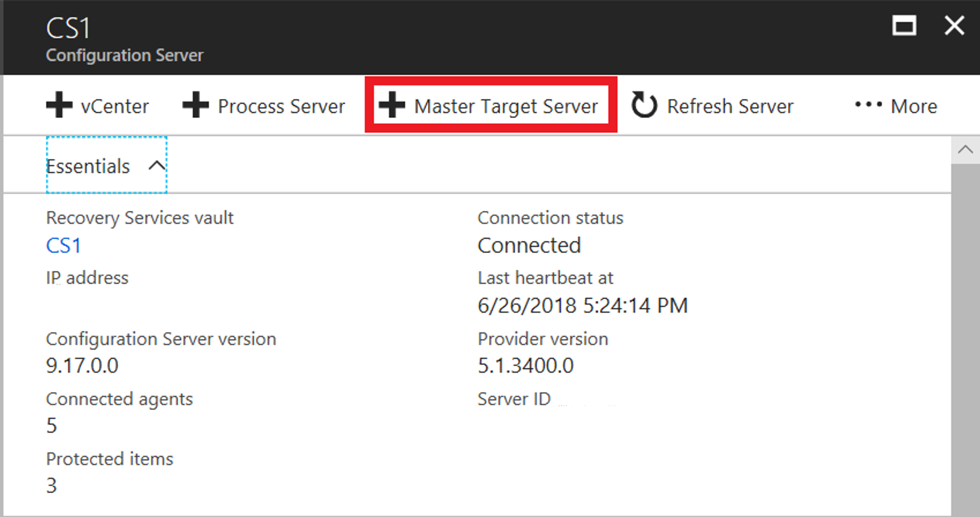The image size is (980, 517).
Task: Expand the More menu options
Action: pos(902,105)
